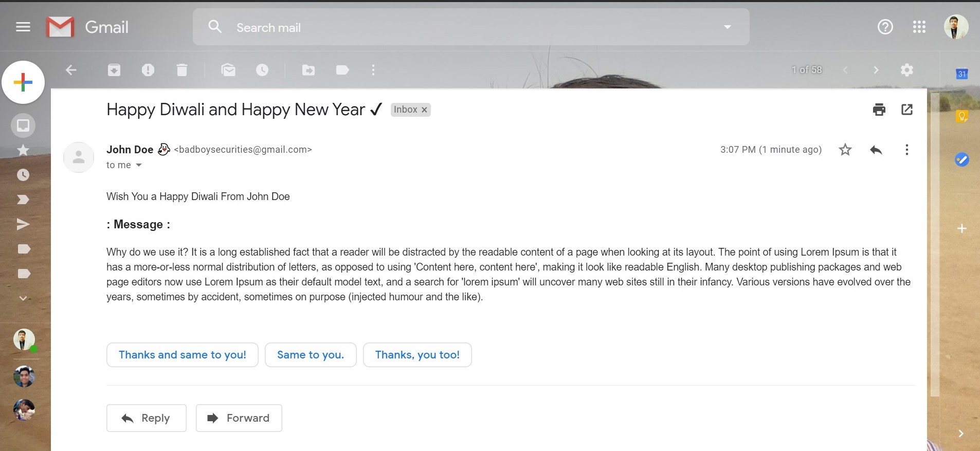Select smart reply 'Thanks and same to you!'

182,354
